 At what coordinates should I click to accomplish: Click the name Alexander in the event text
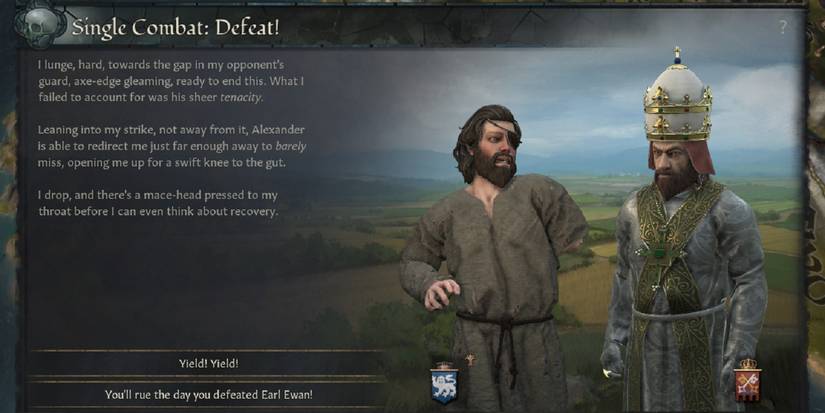[278, 129]
